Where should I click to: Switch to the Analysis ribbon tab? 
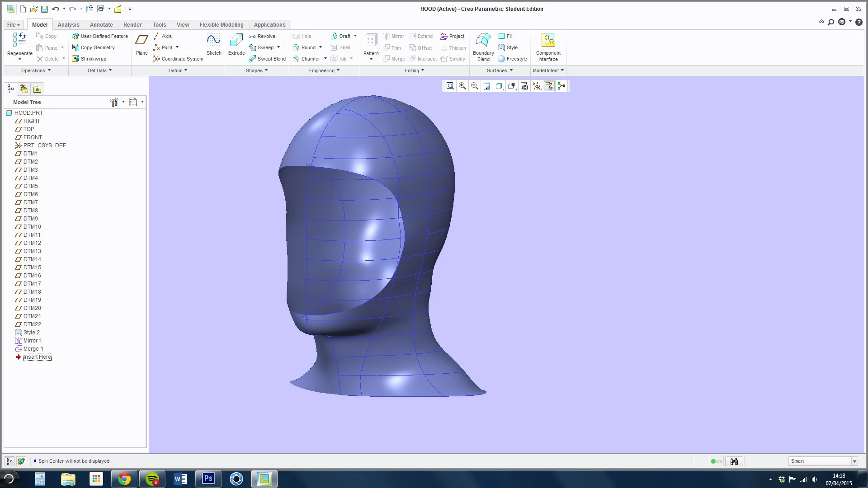(x=68, y=25)
